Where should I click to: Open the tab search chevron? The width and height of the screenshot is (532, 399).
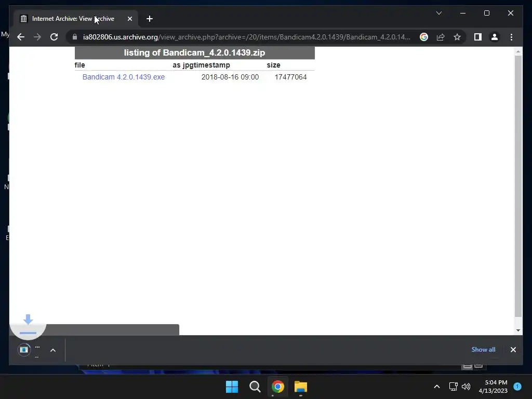coord(438,13)
